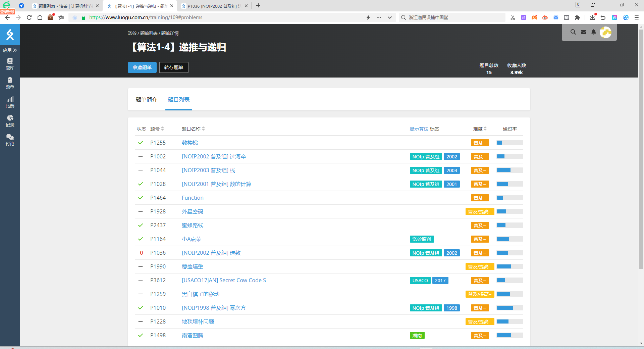Open the mail messages icon in header
The image size is (644, 349).
point(584,32)
